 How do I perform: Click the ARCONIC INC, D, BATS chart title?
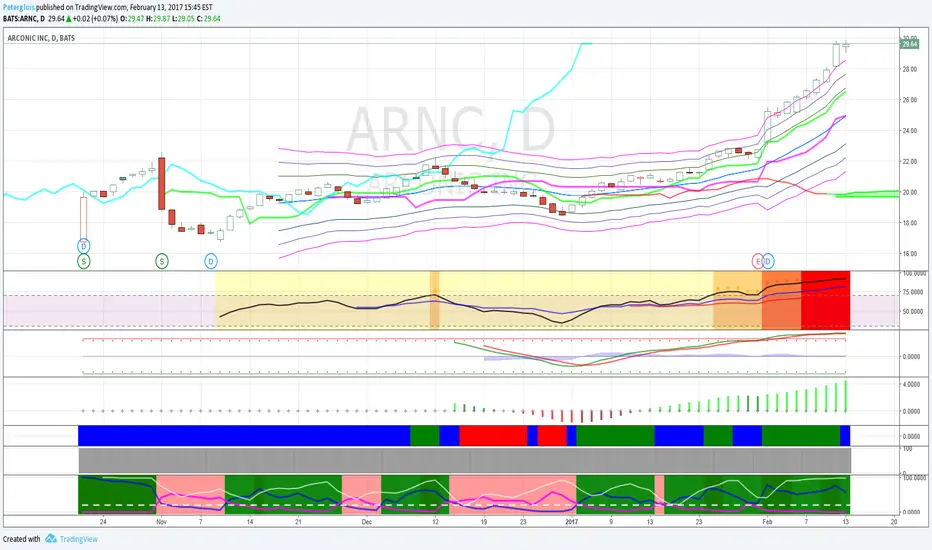point(41,38)
